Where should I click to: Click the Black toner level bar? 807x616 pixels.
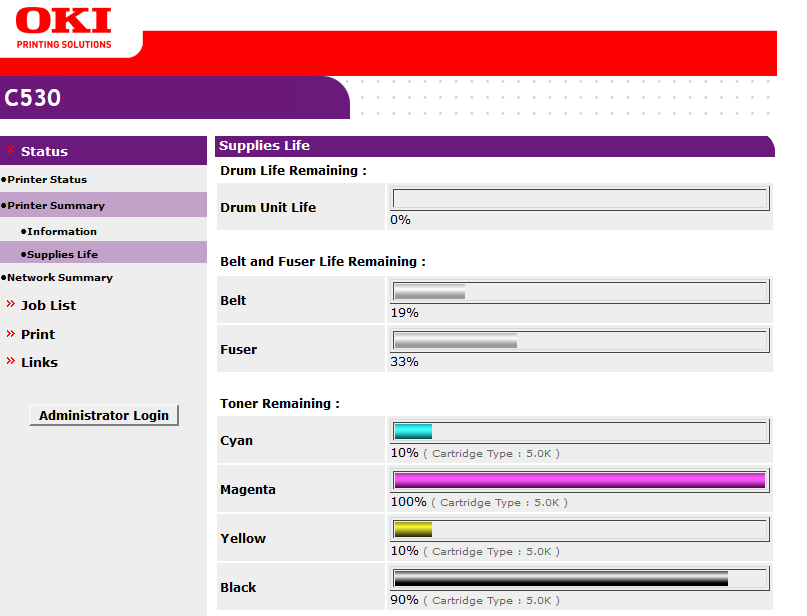(580, 578)
